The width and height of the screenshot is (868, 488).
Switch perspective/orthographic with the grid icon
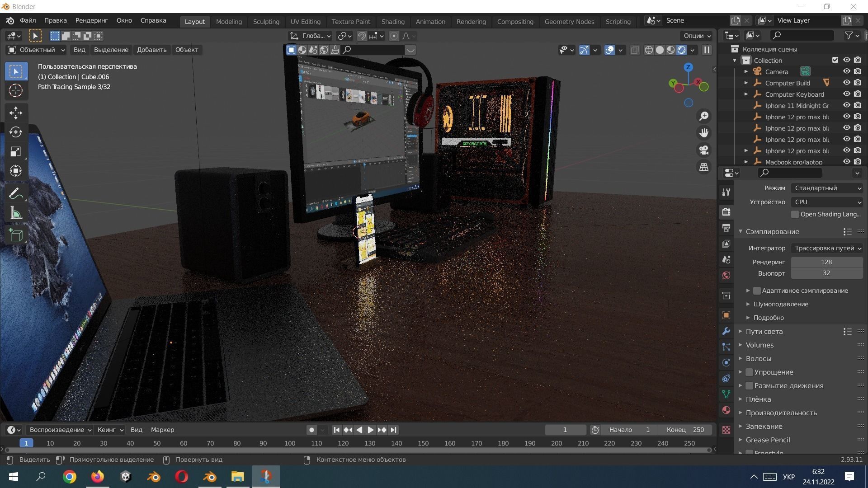coord(704,167)
